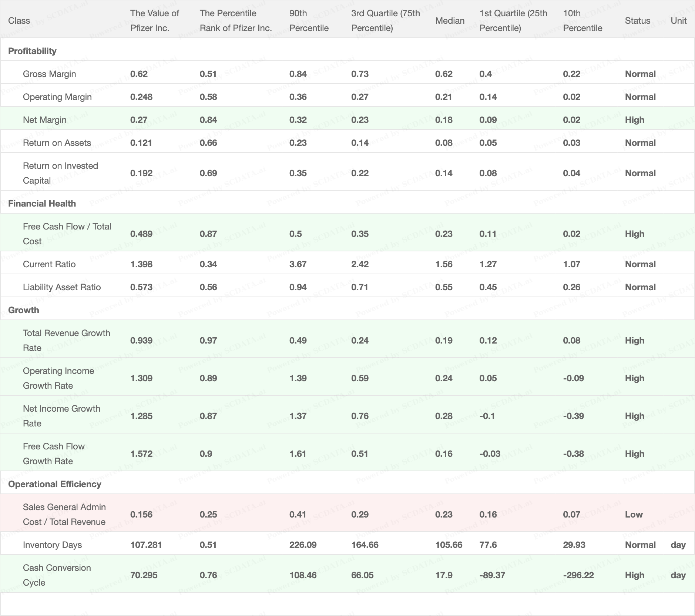Click the Growth section heading
The height and width of the screenshot is (616, 695).
[23, 310]
